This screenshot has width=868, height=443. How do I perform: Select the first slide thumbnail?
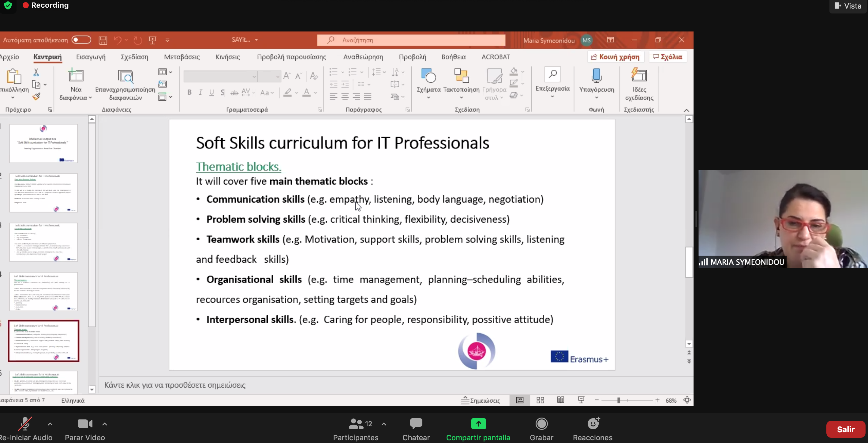point(43,144)
